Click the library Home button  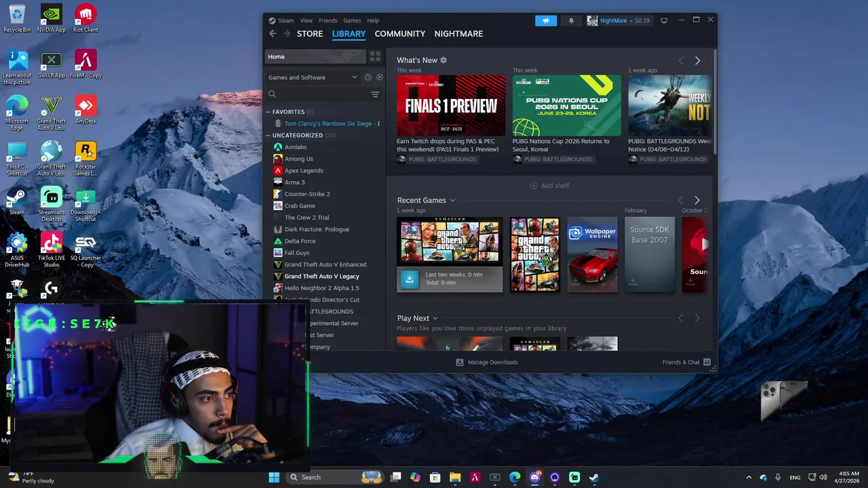tap(315, 56)
